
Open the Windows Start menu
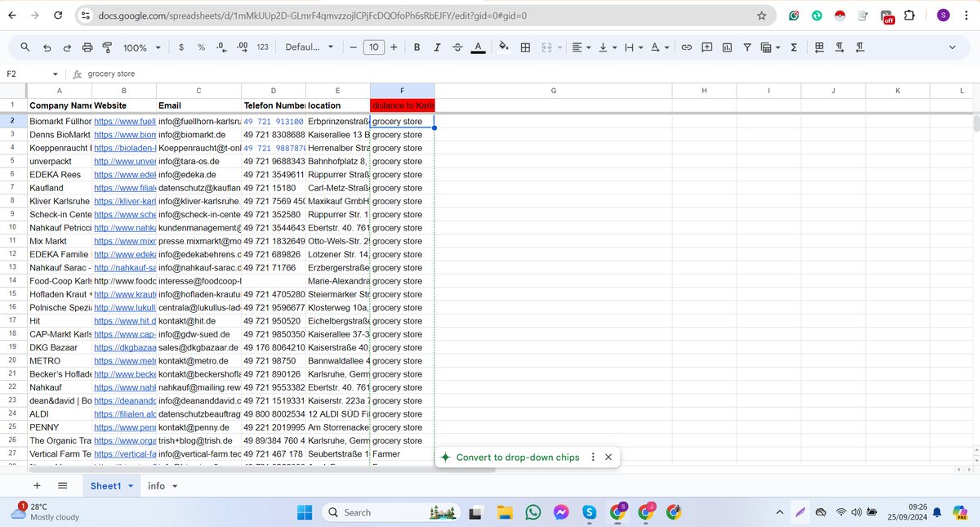point(304,512)
